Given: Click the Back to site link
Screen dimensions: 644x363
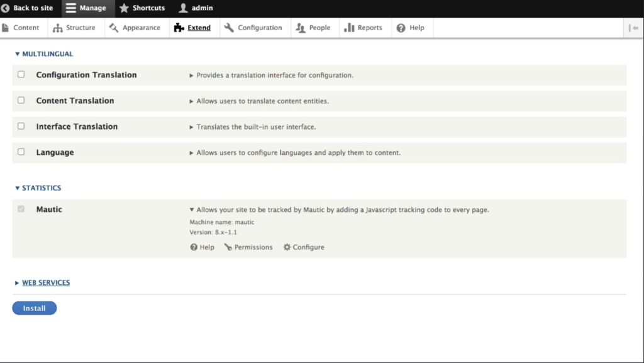Looking at the screenshot, I should click(33, 8).
